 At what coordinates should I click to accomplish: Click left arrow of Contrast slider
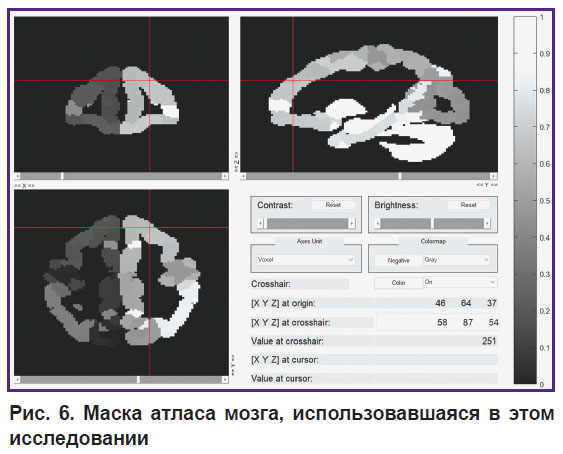point(260,223)
